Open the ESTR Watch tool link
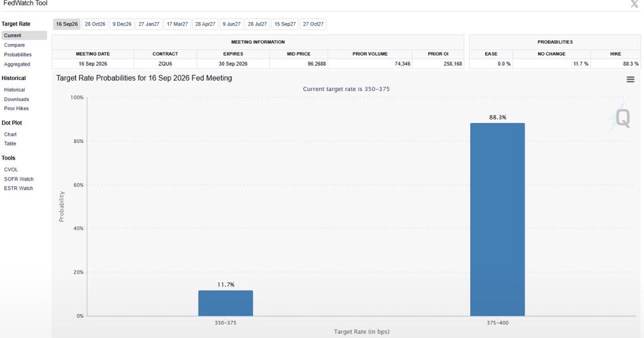This screenshot has height=338, width=644. tap(19, 188)
